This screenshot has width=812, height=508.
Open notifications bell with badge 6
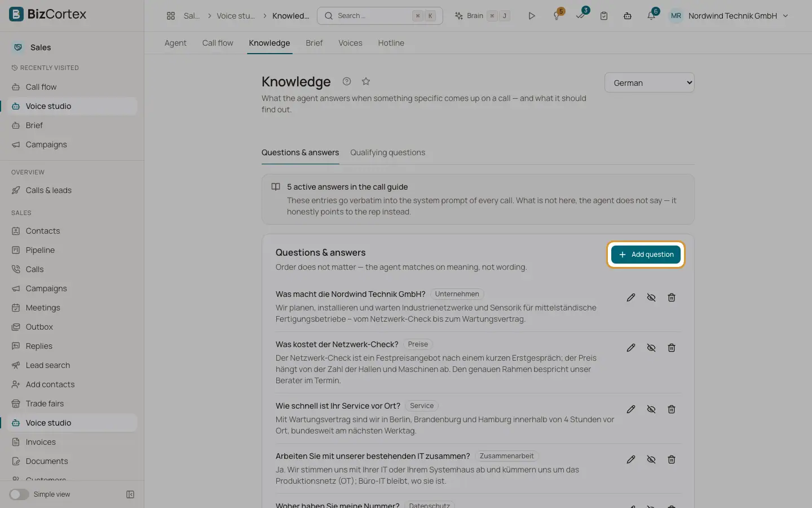(651, 16)
